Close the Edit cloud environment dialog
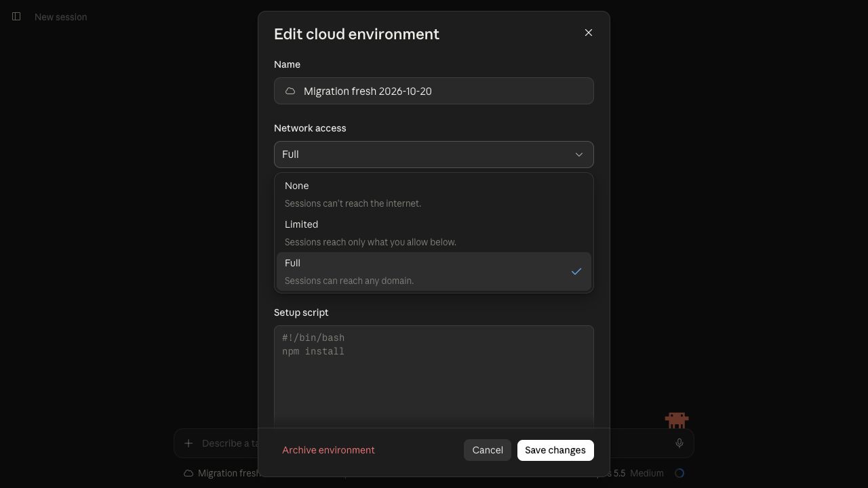 pos(589,33)
